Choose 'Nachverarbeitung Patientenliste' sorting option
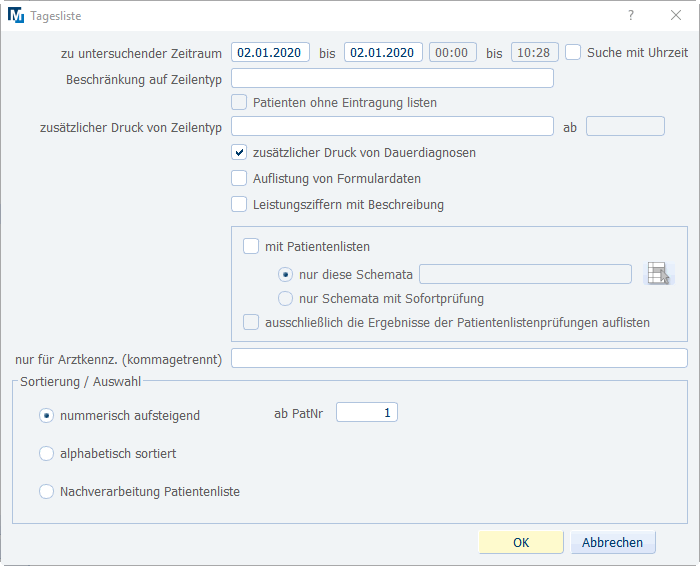 pyautogui.click(x=46, y=492)
